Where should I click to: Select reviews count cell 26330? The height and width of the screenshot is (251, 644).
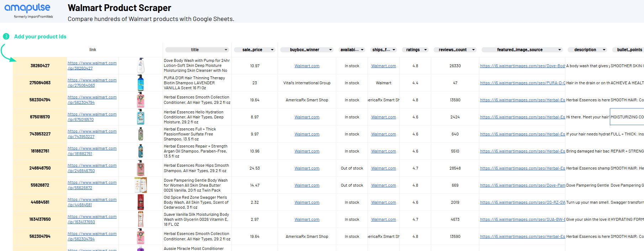(x=455, y=66)
